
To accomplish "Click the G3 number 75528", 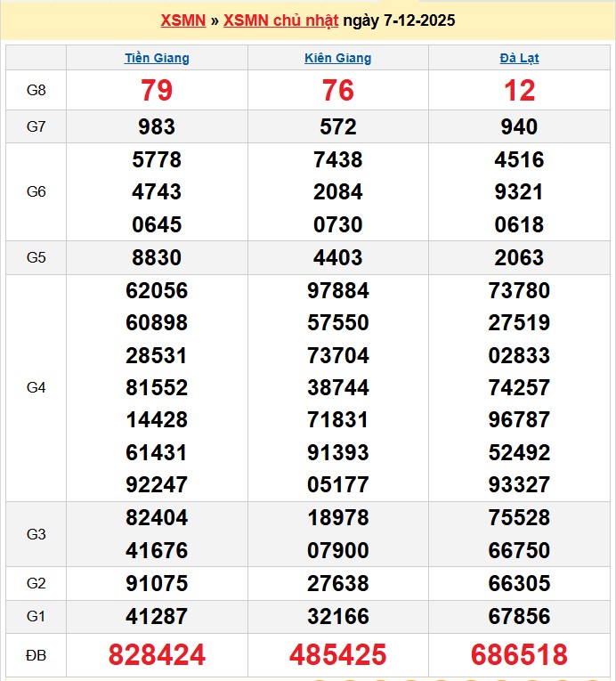I will point(519,518).
